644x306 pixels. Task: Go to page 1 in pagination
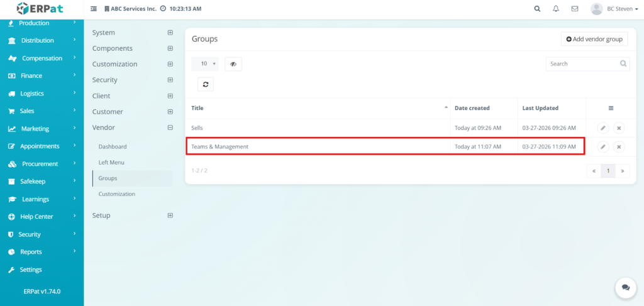tap(608, 171)
